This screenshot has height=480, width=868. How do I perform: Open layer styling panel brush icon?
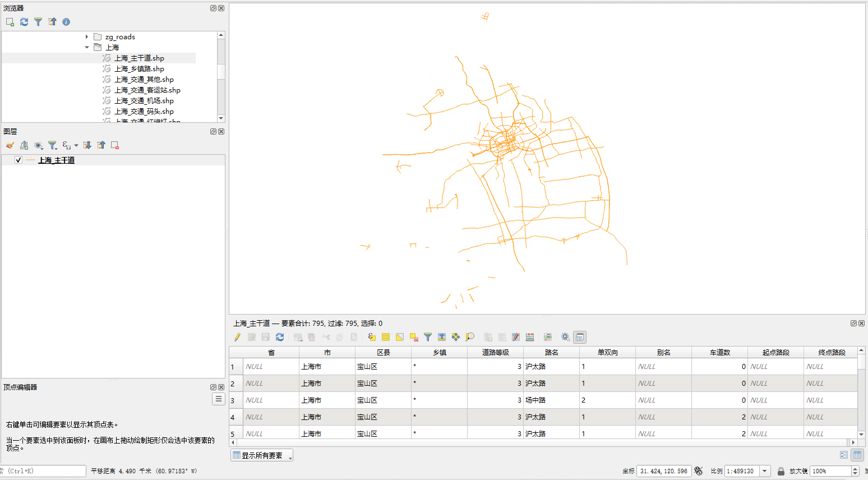(x=10, y=145)
